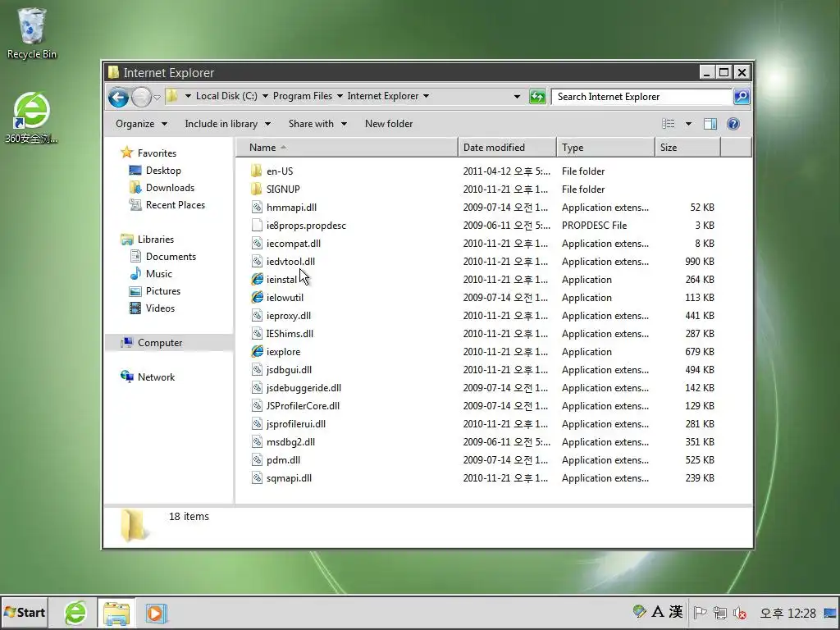Expand the arrow after Local Disk (C:)
840x630 pixels.
point(265,97)
